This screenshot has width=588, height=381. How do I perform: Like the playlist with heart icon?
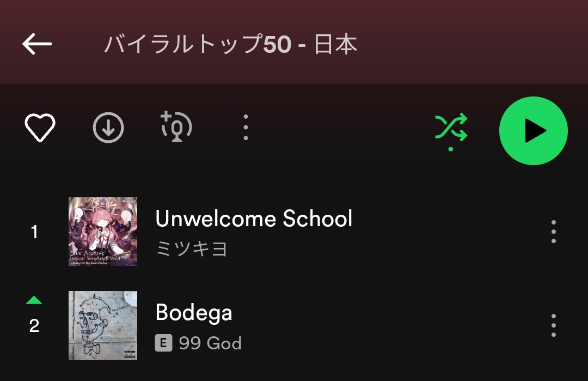(40, 128)
